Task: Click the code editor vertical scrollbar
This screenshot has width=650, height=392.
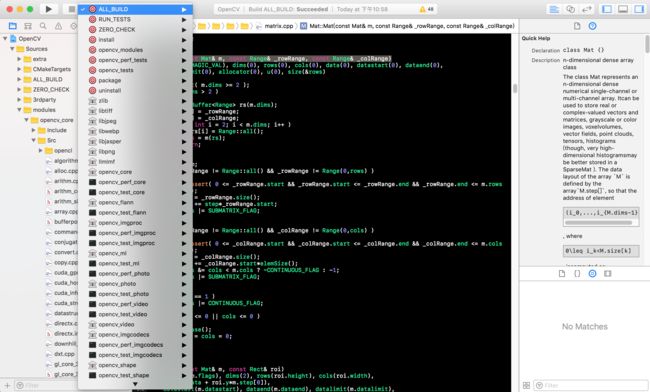Action: click(515, 88)
